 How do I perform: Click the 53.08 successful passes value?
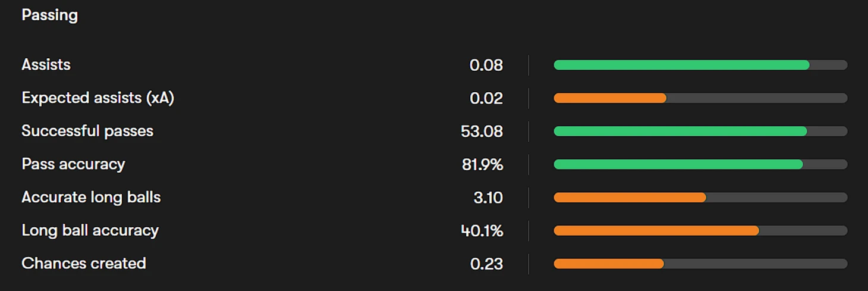482,131
